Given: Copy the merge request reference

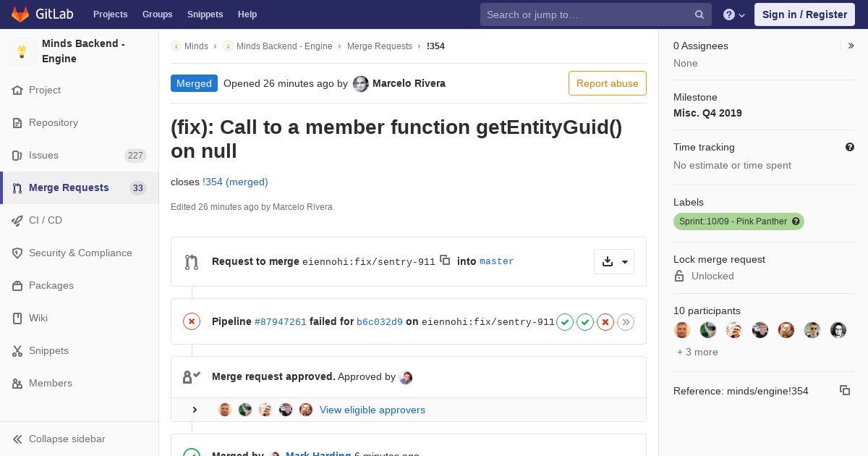Looking at the screenshot, I should [844, 390].
